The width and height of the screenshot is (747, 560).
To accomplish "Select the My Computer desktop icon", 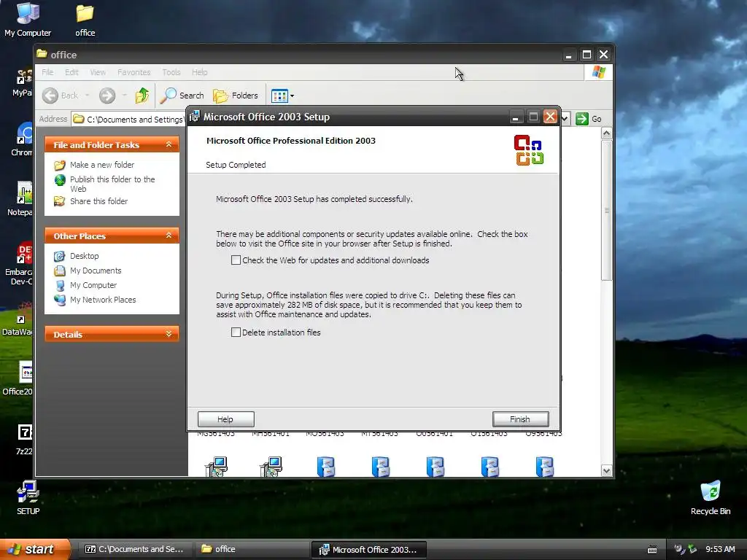I will click(x=28, y=20).
